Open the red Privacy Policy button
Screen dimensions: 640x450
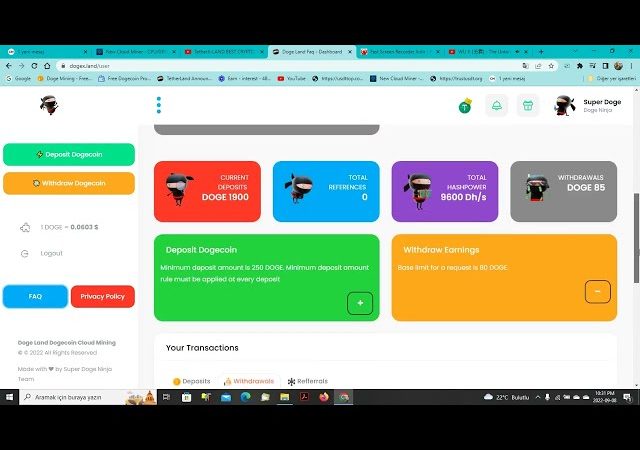coord(102,296)
